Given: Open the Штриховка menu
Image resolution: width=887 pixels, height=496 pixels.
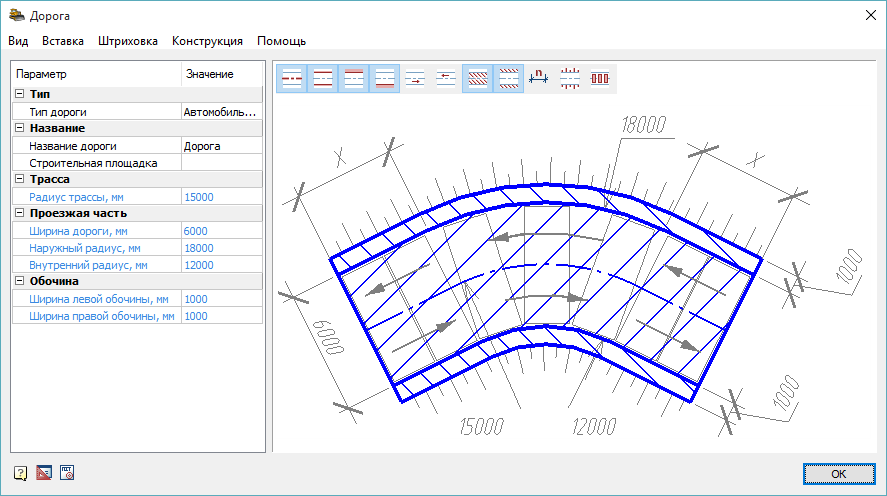Looking at the screenshot, I should (x=128, y=41).
